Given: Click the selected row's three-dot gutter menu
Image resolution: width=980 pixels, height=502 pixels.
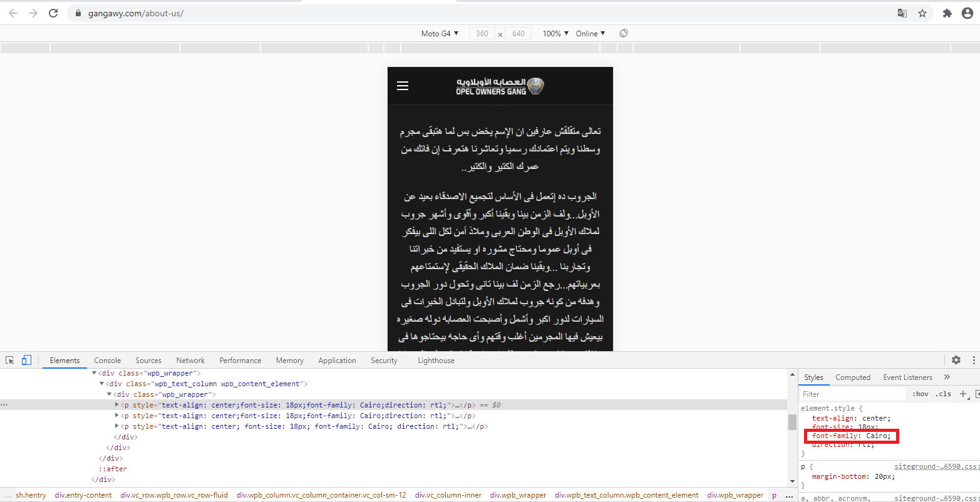Looking at the screenshot, I should coord(4,405).
